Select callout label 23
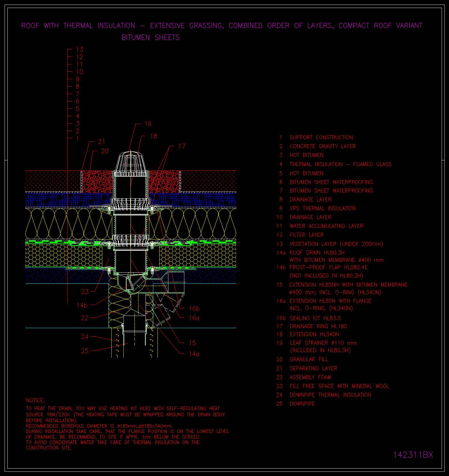Screen dimensions: 449x476 (x=85, y=292)
